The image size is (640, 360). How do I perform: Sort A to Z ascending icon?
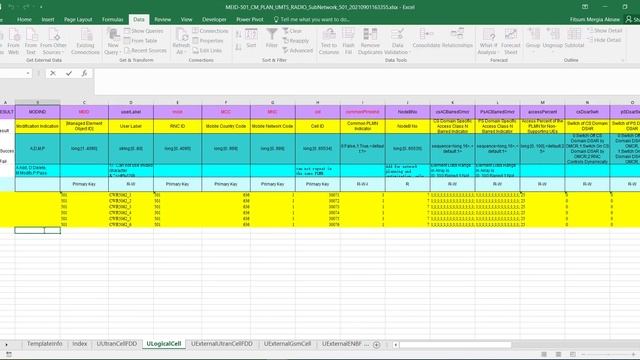pyautogui.click(x=238, y=35)
